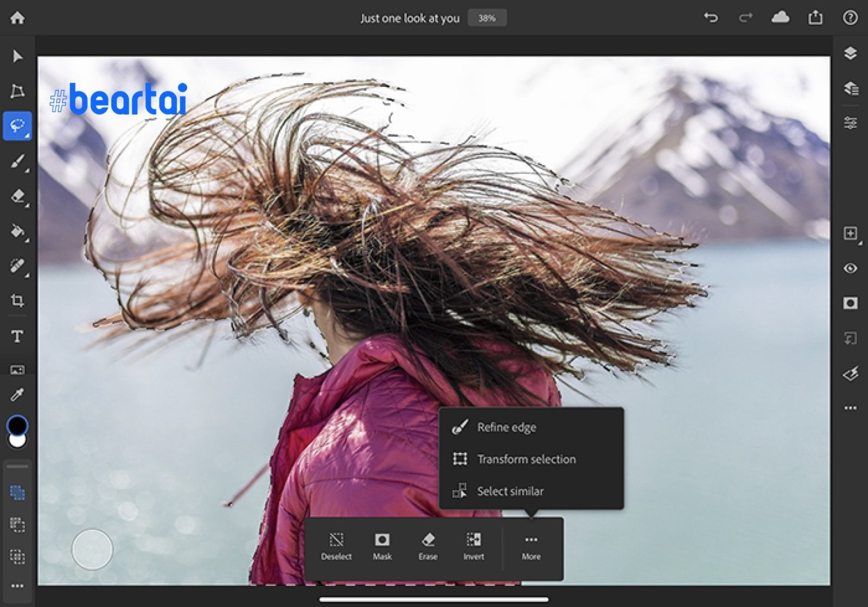
Task: Select the Move tool arrow
Action: (x=17, y=56)
